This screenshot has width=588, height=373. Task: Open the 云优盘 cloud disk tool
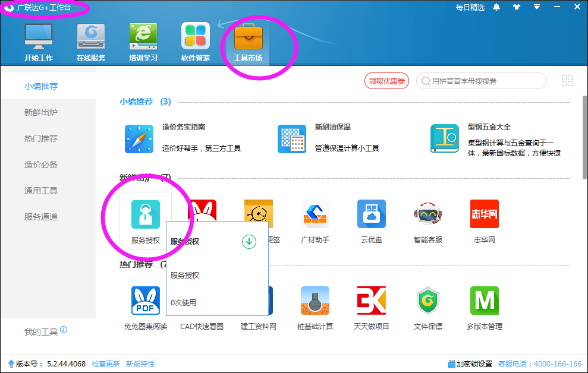(372, 214)
